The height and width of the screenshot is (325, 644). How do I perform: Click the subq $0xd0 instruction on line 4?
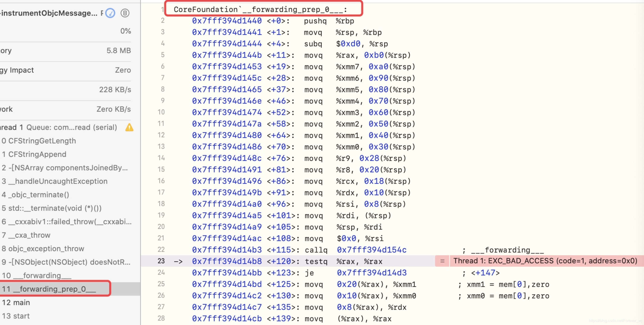tap(346, 44)
